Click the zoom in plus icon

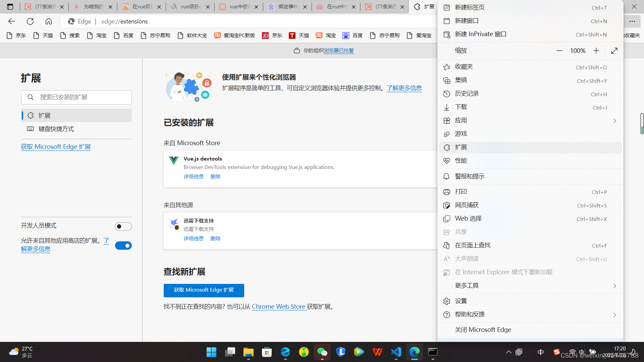596,51
